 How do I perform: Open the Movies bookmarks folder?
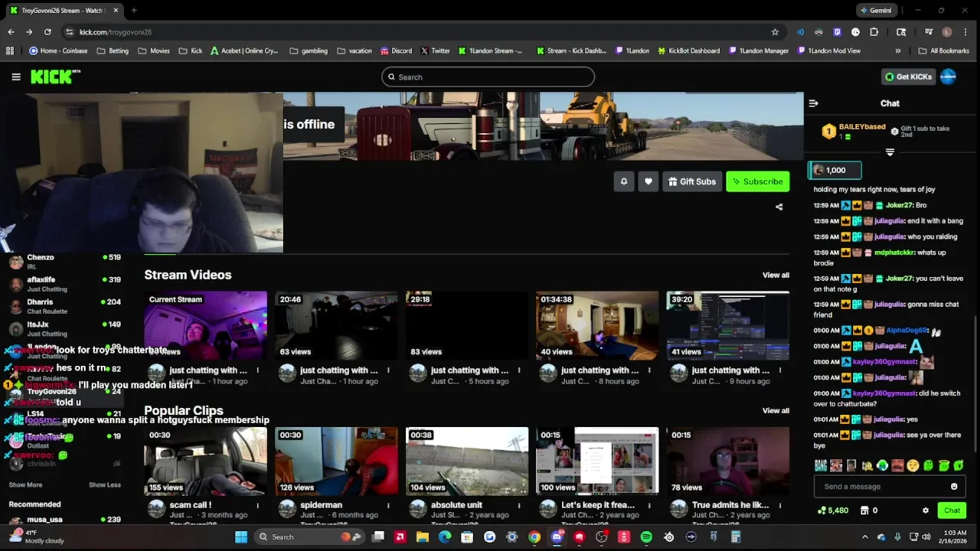pyautogui.click(x=154, y=51)
